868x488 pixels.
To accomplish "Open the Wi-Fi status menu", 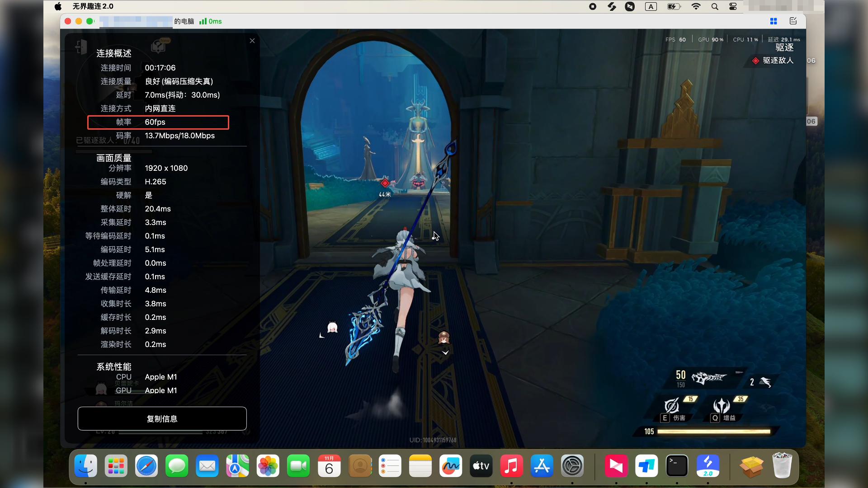I will tap(696, 6).
